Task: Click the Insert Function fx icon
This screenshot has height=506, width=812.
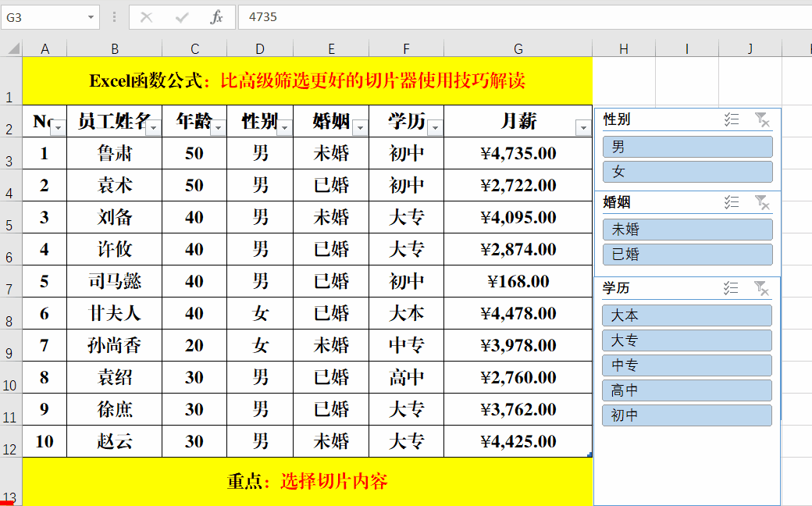Action: 216,17
